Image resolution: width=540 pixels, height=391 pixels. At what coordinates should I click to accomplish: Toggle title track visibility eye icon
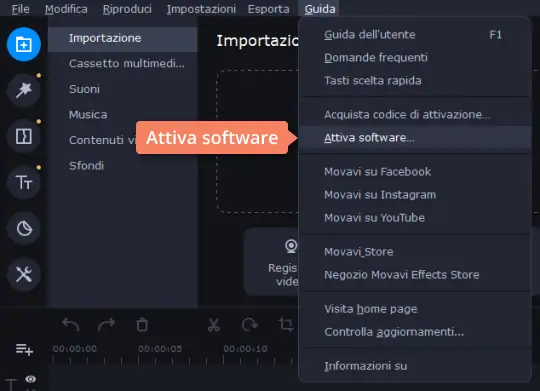(31, 379)
